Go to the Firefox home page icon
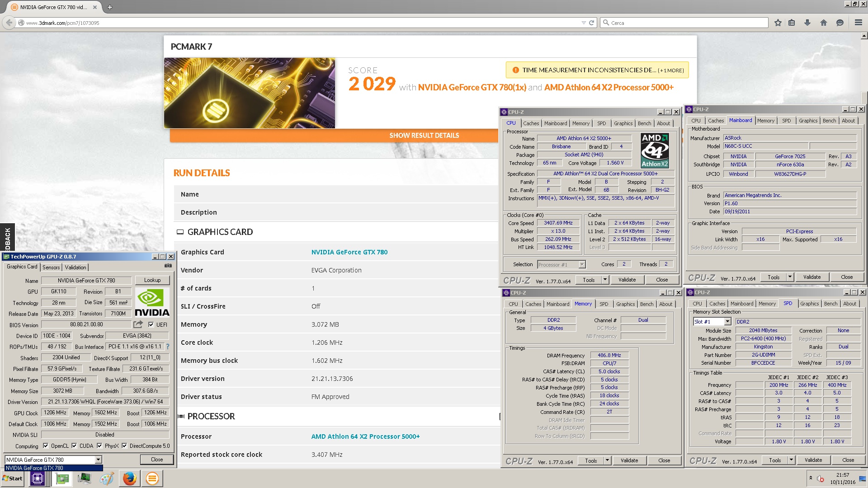Screen dimensions: 868x488 tap(824, 23)
